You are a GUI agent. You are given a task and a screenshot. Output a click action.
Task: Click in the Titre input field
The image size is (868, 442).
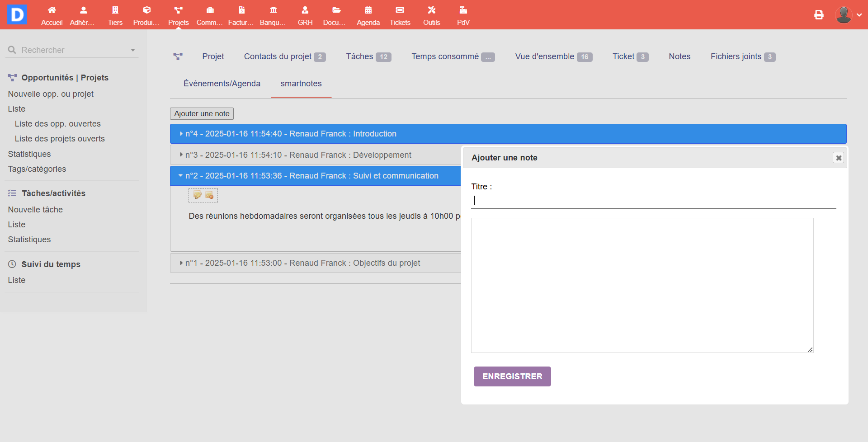pyautogui.click(x=653, y=201)
